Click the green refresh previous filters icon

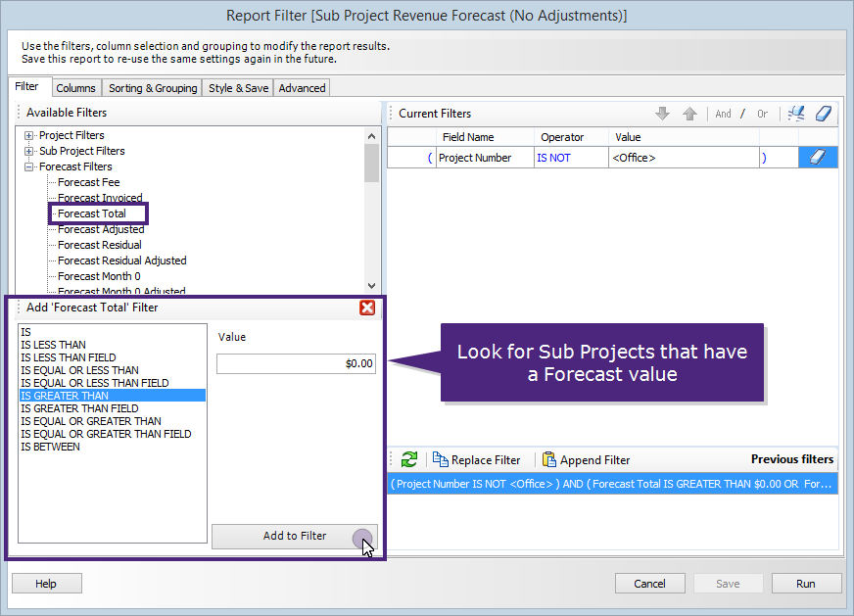[x=409, y=459]
